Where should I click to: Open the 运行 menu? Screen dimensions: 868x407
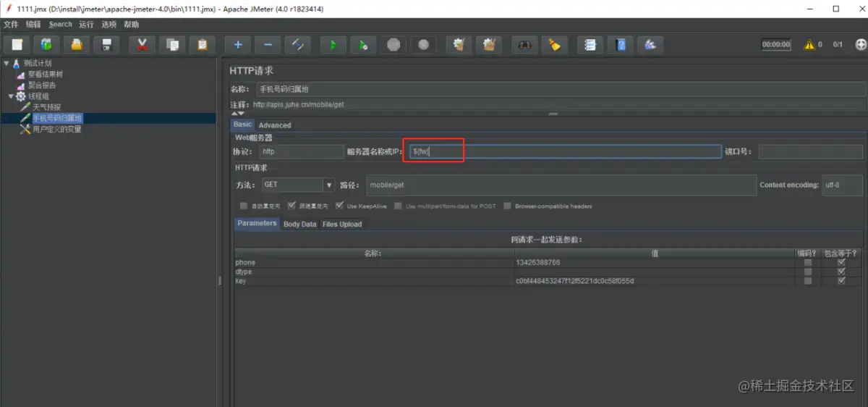click(87, 25)
